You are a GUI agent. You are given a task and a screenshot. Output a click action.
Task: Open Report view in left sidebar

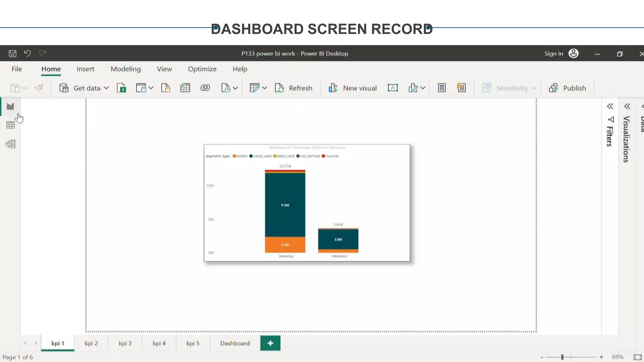click(x=10, y=107)
